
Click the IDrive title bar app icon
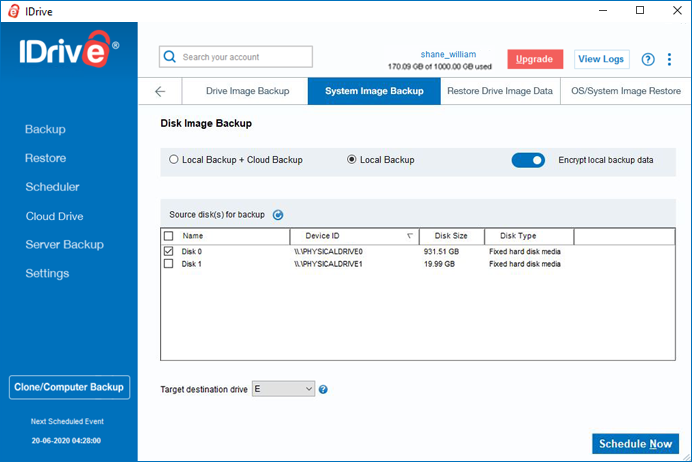(x=14, y=11)
